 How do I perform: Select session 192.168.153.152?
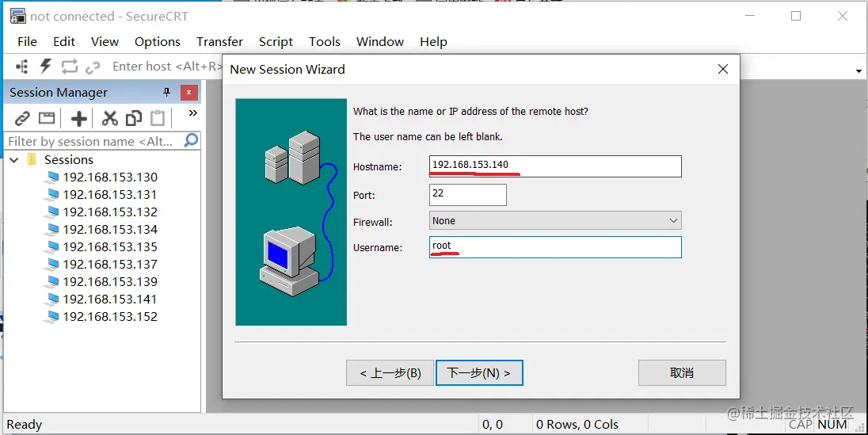click(x=110, y=316)
